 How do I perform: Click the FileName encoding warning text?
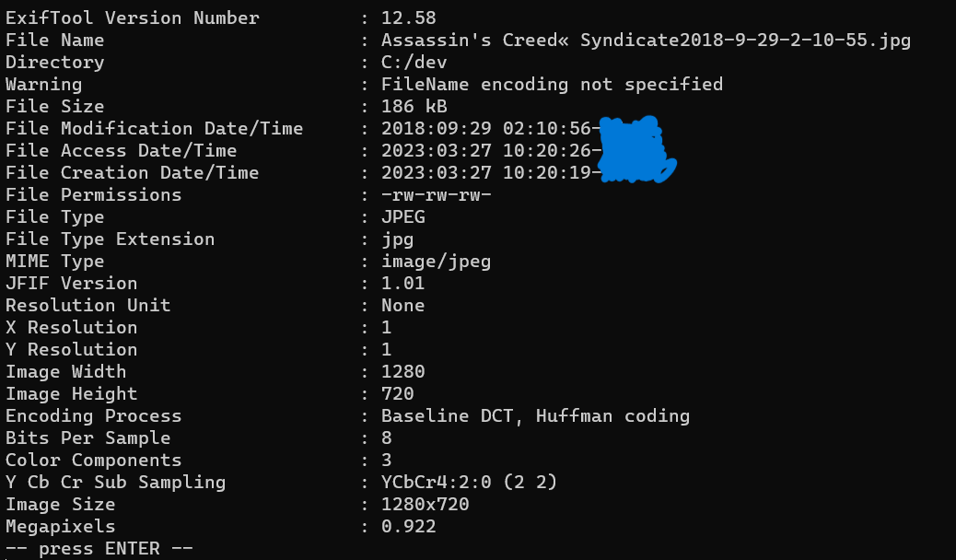tap(552, 85)
